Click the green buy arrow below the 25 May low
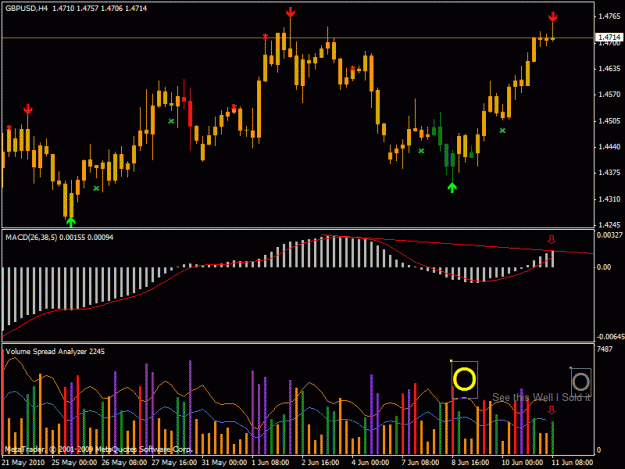This screenshot has height=469, width=625. click(x=71, y=222)
